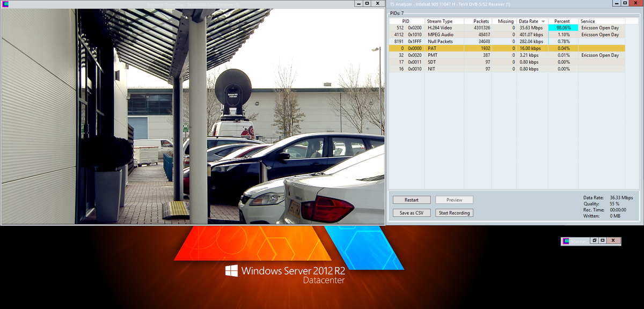Click the live video preview image
This screenshot has height=309, width=644.
[x=193, y=116]
